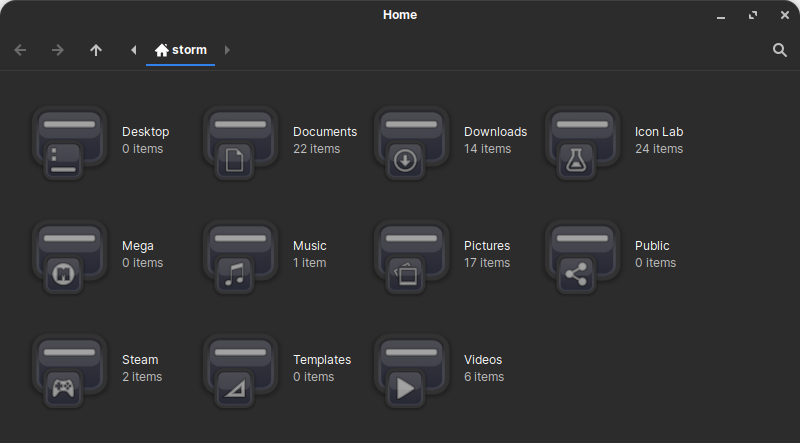Open the Steam folder icon
The height and width of the screenshot is (443, 800).
click(70, 371)
